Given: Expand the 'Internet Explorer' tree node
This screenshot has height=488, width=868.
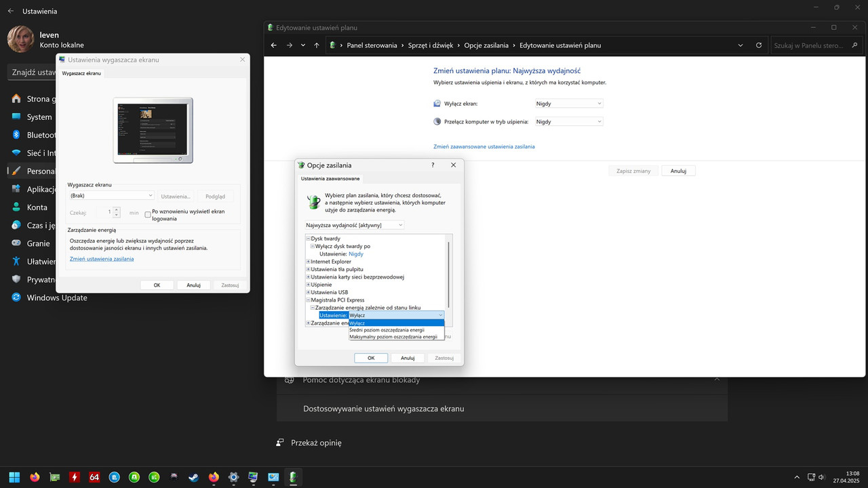Looking at the screenshot, I should (x=308, y=262).
